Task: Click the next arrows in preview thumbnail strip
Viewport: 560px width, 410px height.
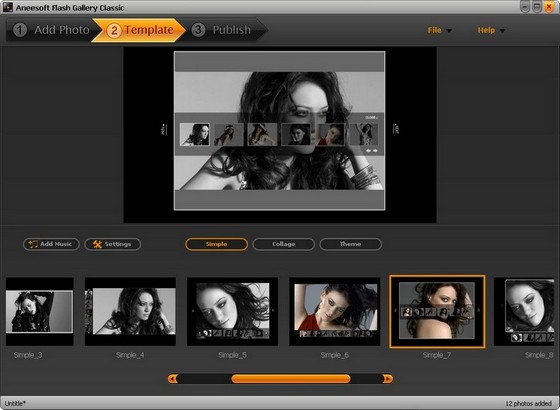Action: pyautogui.click(x=372, y=151)
